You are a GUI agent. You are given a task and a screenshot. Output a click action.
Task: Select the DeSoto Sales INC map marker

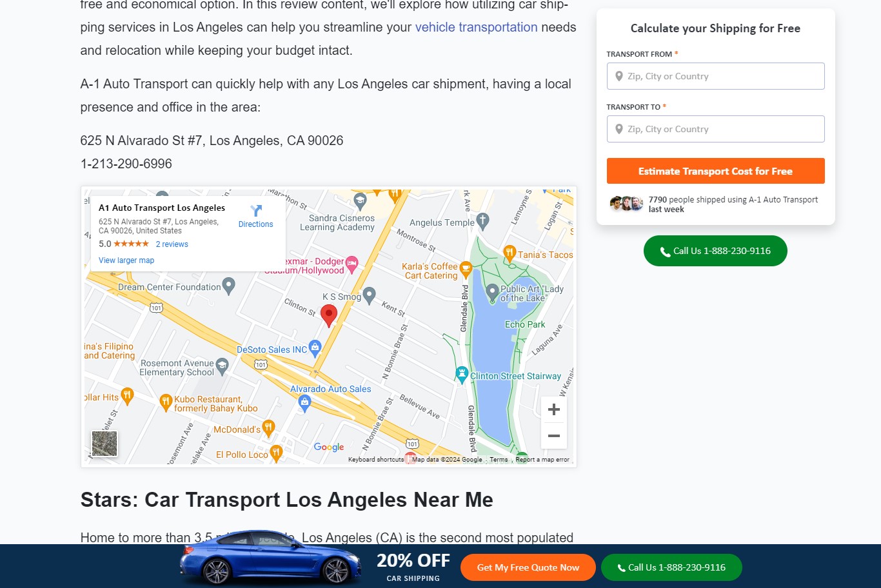tap(315, 348)
